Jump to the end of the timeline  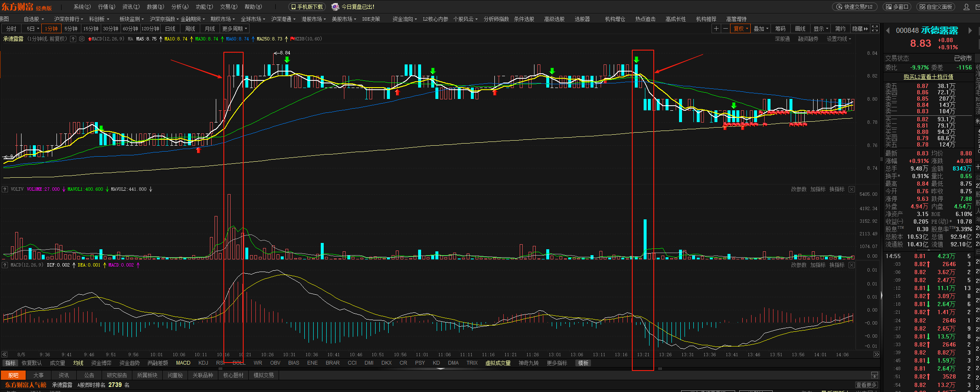[x=876, y=355]
